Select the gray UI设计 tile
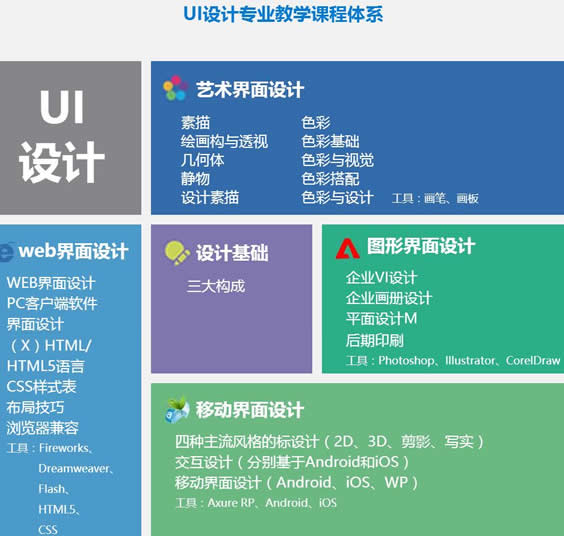Screen dimensions: 564x536 point(70,138)
